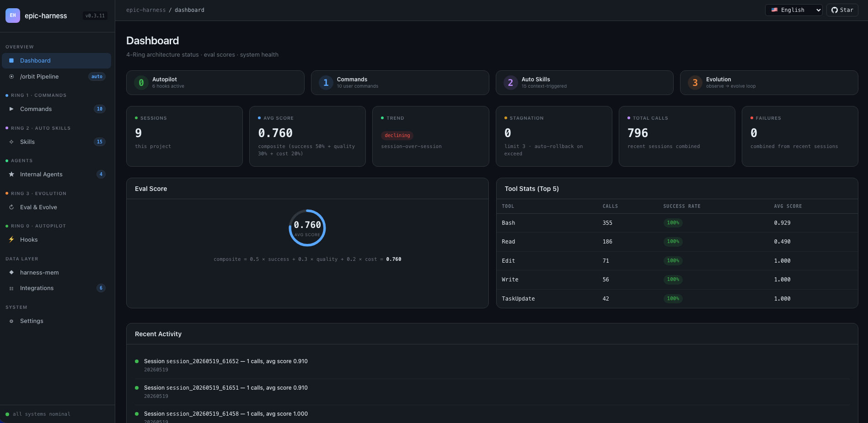Click the Failures card value 0
The image size is (868, 423).
(x=754, y=133)
